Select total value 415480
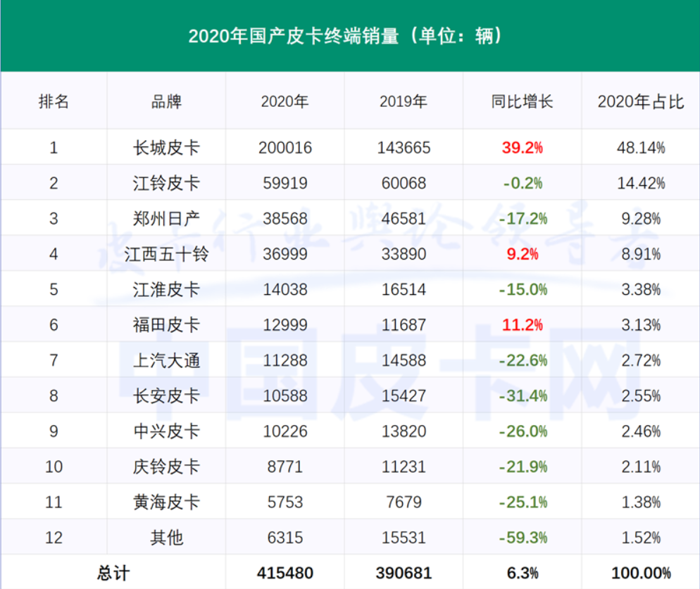This screenshot has width=700, height=589. [285, 573]
